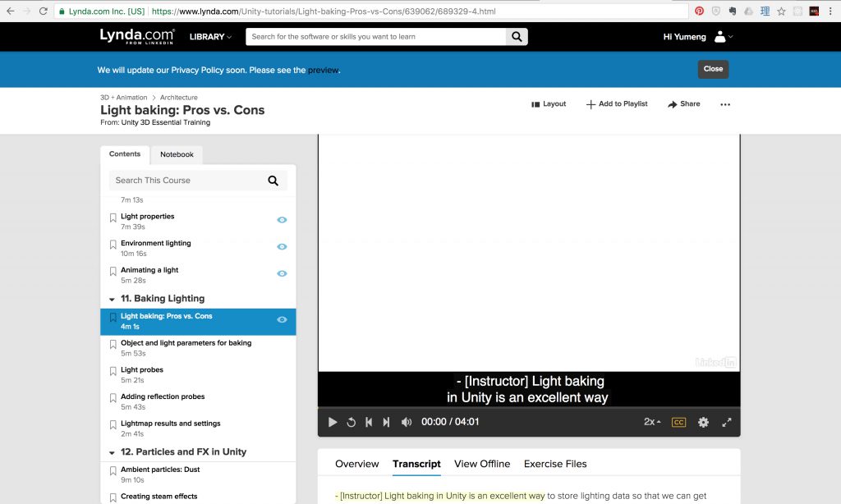Viewport: 841px width, 504px height.
Task: Open Chrome three-dot menu
Action: 830,11
